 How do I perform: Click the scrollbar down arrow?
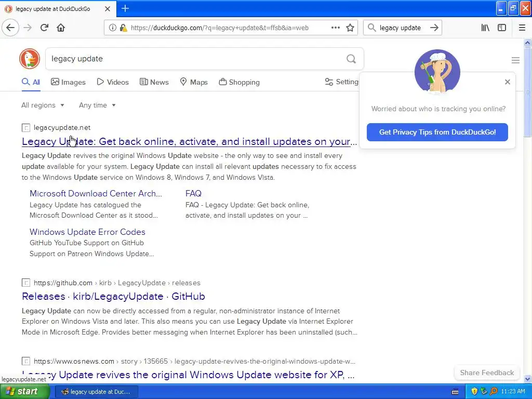(x=527, y=379)
